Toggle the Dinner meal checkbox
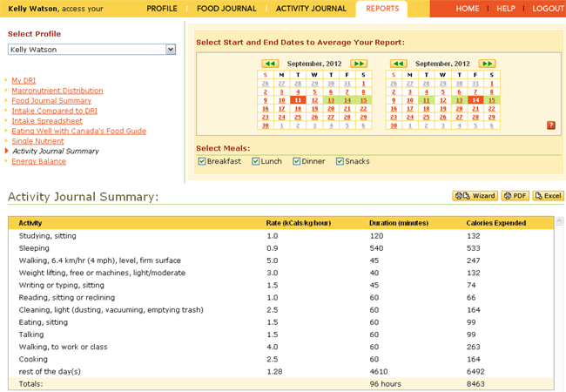 click(x=296, y=161)
